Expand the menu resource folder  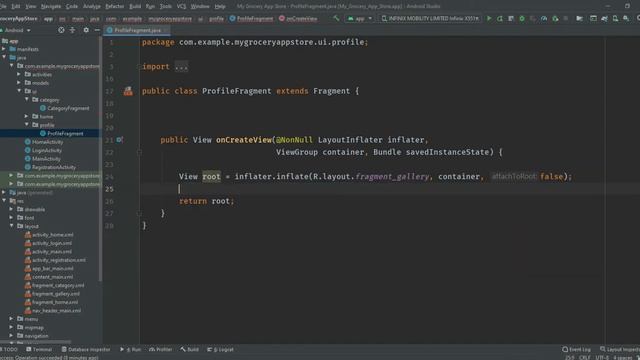pyautogui.click(x=11, y=319)
